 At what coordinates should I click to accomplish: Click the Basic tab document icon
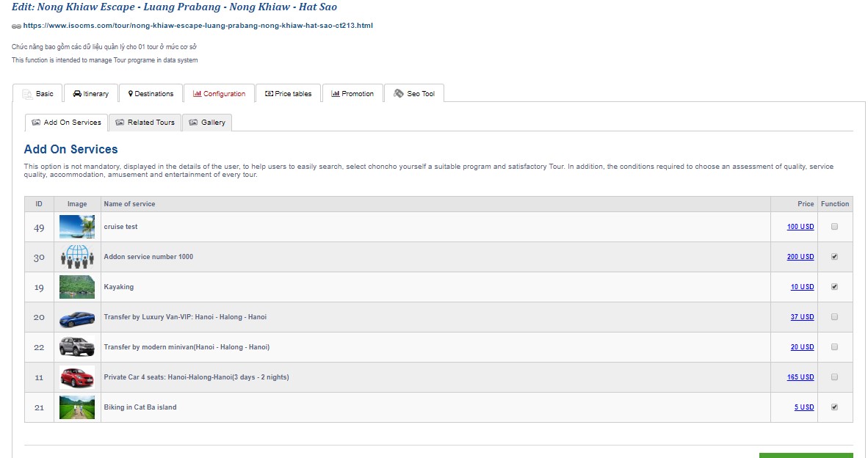pyautogui.click(x=27, y=94)
